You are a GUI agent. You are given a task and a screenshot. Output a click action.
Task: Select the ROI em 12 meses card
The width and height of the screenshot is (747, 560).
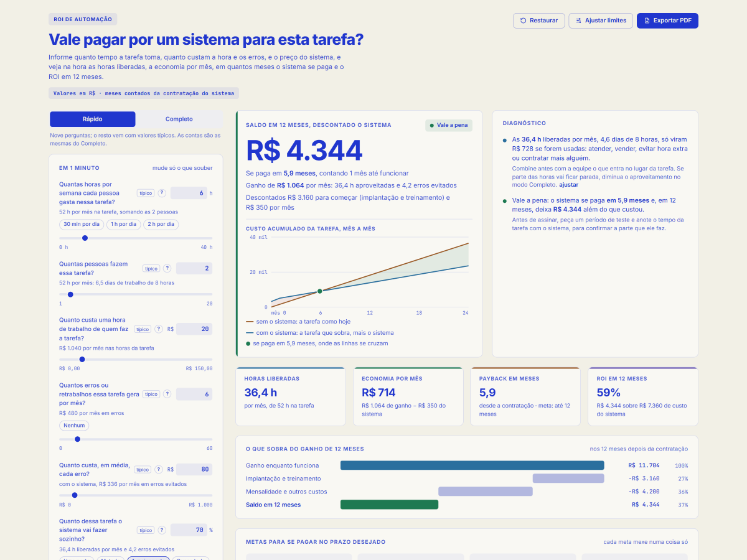click(x=643, y=396)
